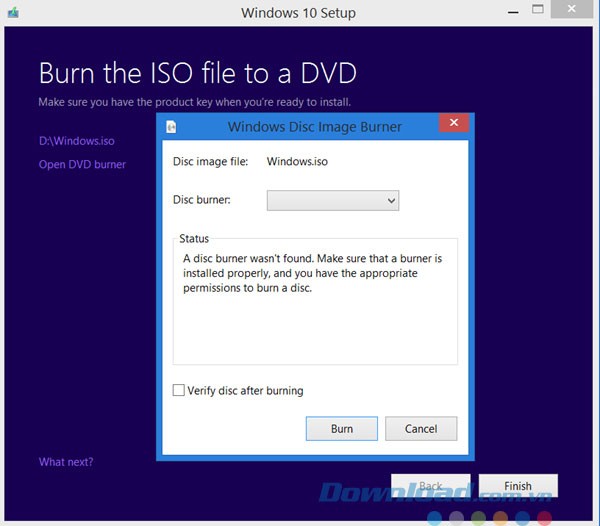Minimize the Windows 10 Setup window

[x=513, y=11]
